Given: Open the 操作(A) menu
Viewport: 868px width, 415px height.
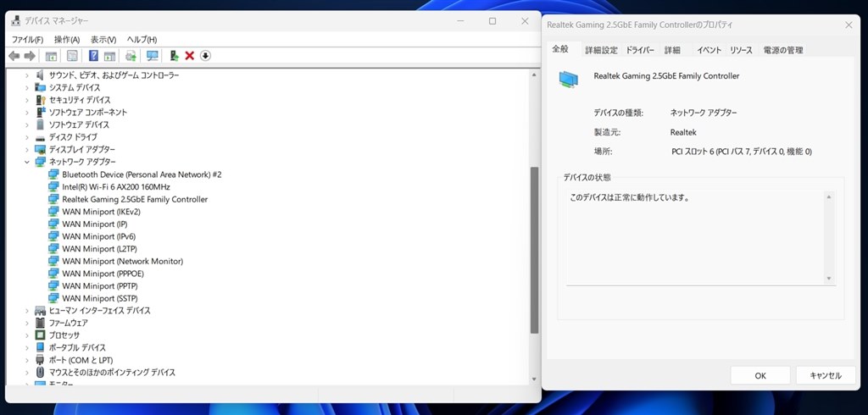Looking at the screenshot, I should 67,40.
